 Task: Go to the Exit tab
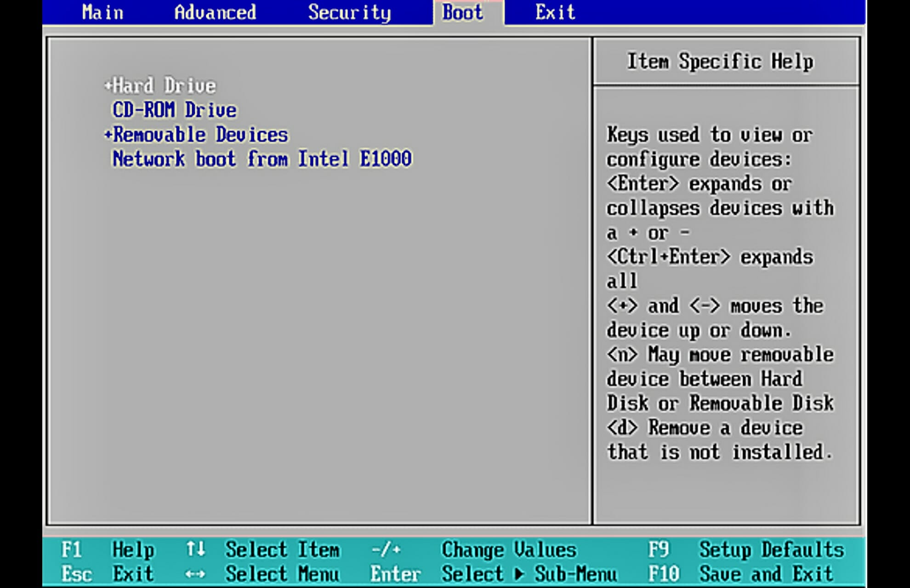555,12
